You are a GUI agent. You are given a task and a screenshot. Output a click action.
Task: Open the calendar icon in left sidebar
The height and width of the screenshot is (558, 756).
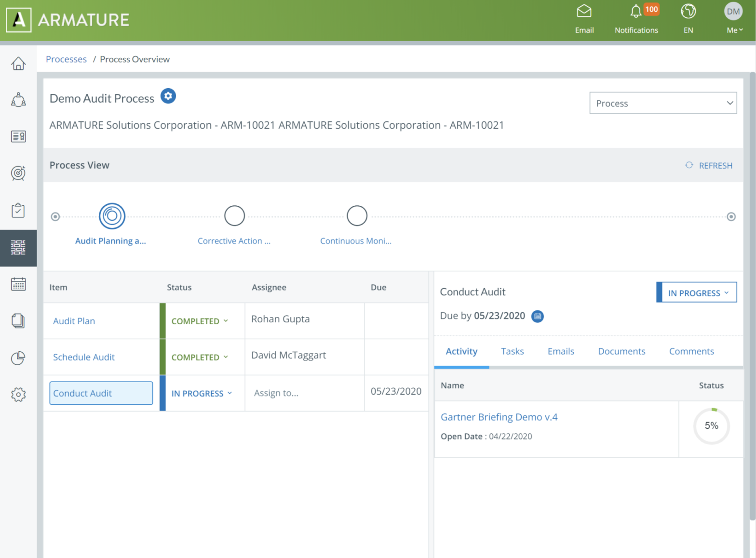click(x=18, y=284)
